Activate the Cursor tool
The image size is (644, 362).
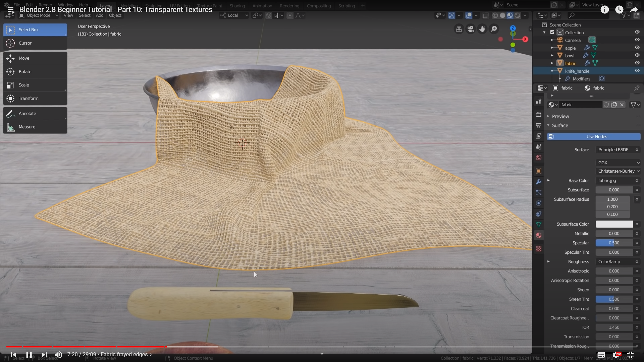25,43
